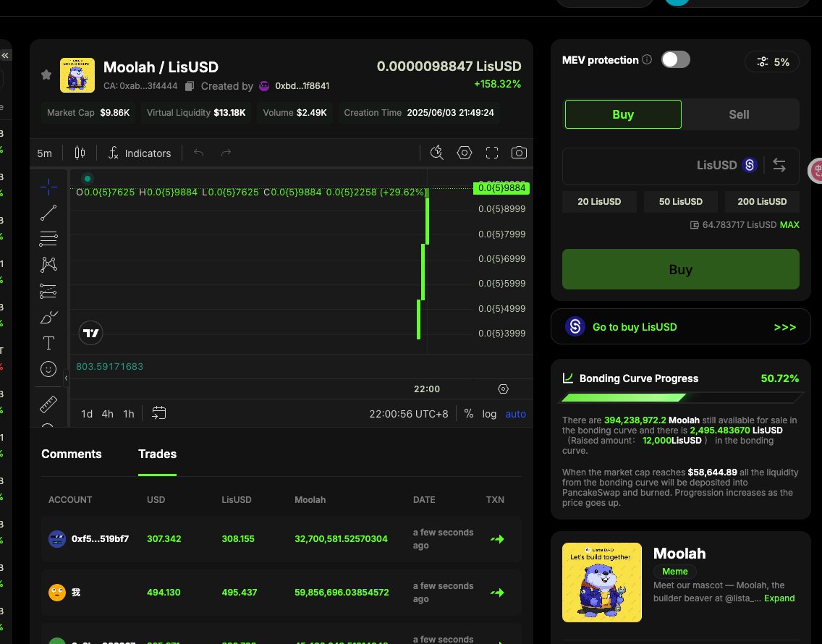Viewport: 822px width, 644px height.
Task: Select the text annotation tool
Action: (48, 343)
